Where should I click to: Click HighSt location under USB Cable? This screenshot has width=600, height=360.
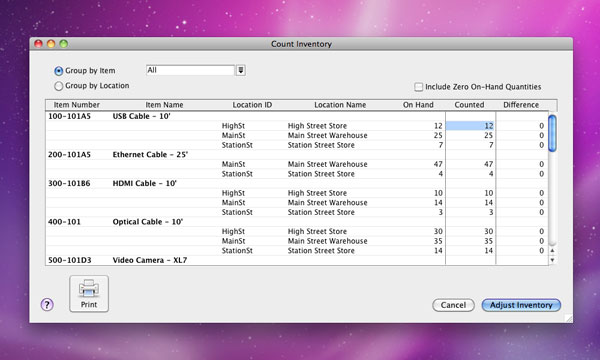pyautogui.click(x=233, y=126)
